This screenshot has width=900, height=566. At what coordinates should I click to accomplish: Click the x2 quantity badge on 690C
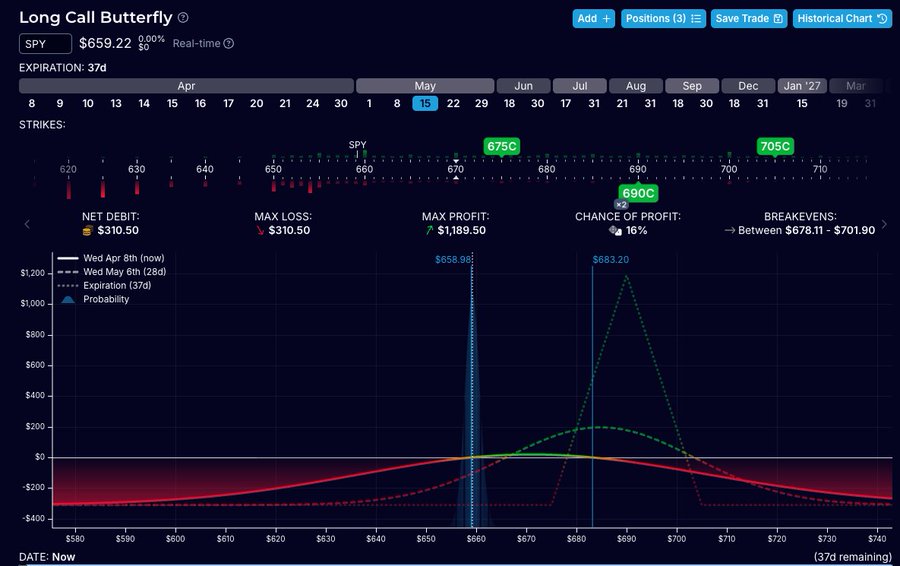pos(620,204)
